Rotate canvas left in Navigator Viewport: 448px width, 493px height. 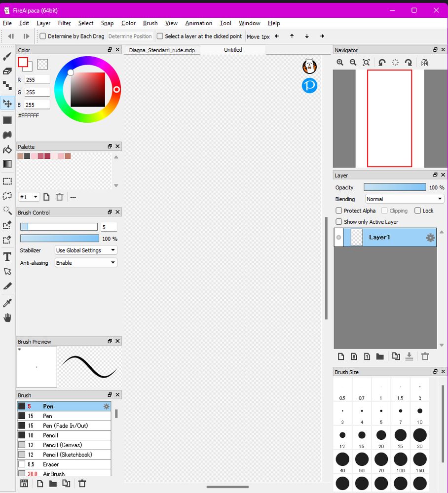382,63
